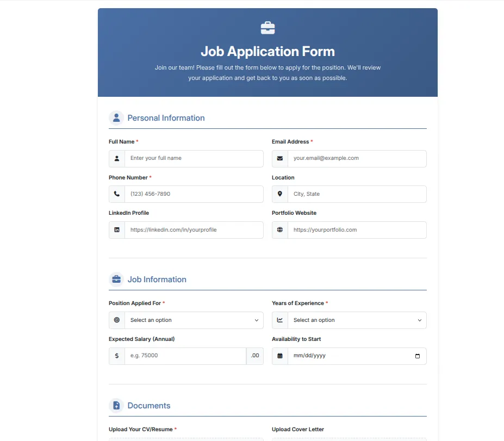Screen dimensions: 504x441
Task: Click the Upload Your CV/Resume file area
Action: pyautogui.click(x=186, y=438)
